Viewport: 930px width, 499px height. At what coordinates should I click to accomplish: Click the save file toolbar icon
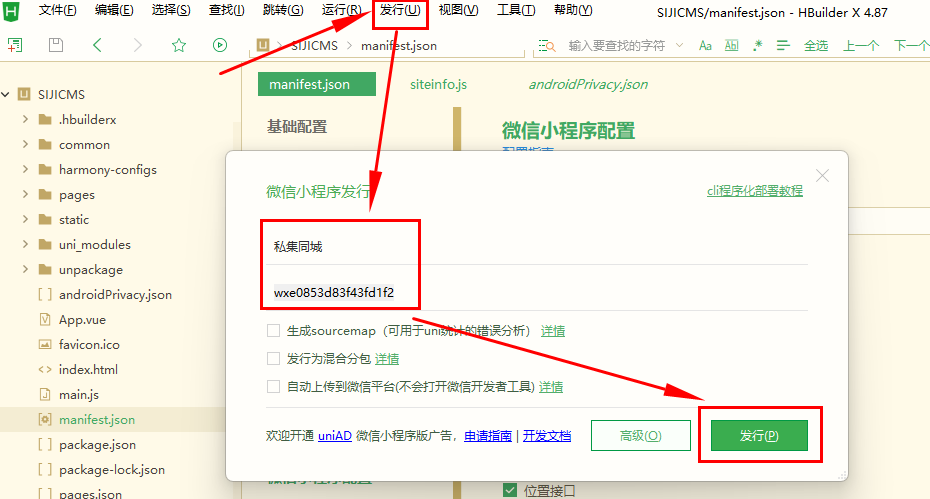(x=56, y=45)
